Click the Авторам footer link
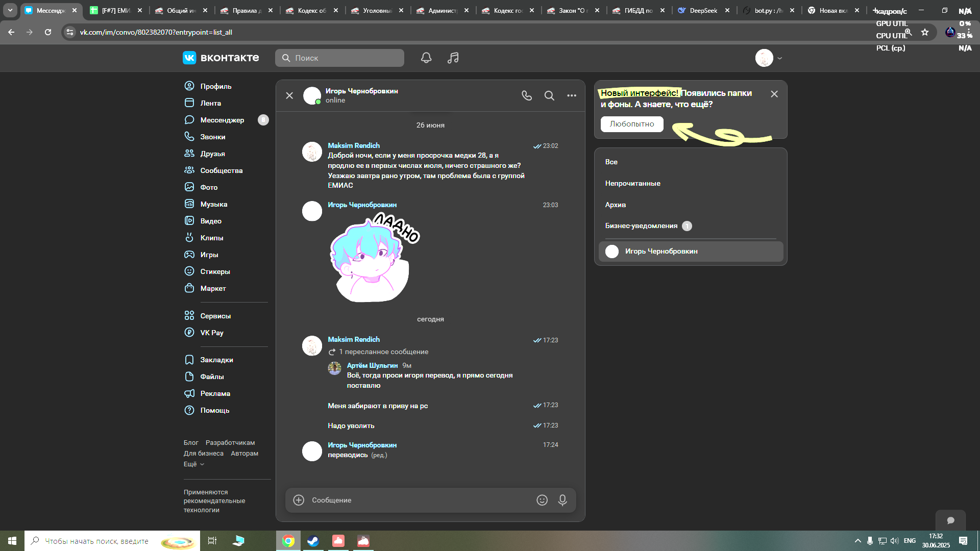The height and width of the screenshot is (551, 980). (244, 454)
